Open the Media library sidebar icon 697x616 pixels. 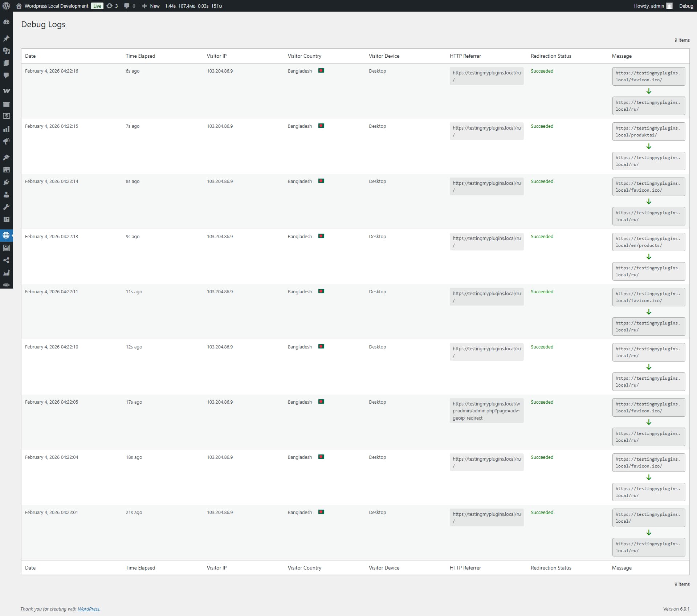pyautogui.click(x=6, y=51)
